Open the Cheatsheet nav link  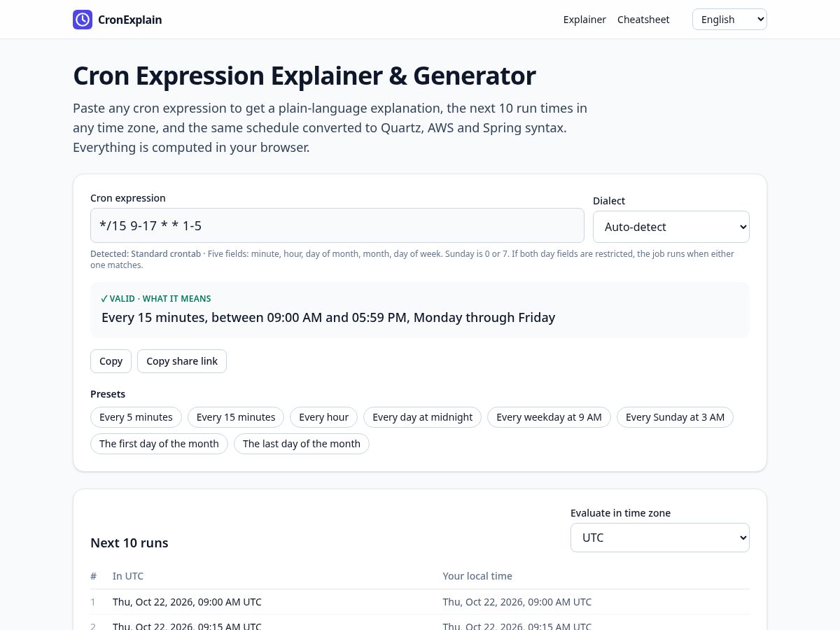[643, 20]
